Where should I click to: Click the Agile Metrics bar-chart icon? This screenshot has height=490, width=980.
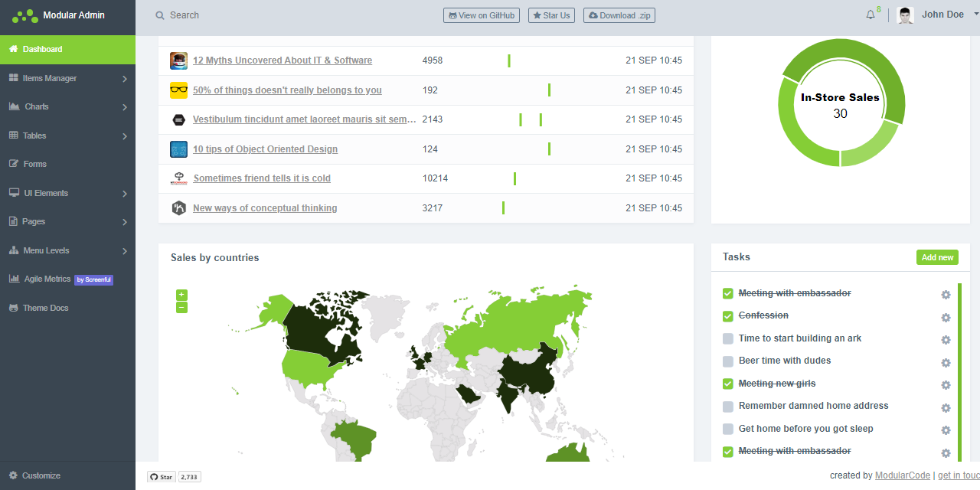14,279
